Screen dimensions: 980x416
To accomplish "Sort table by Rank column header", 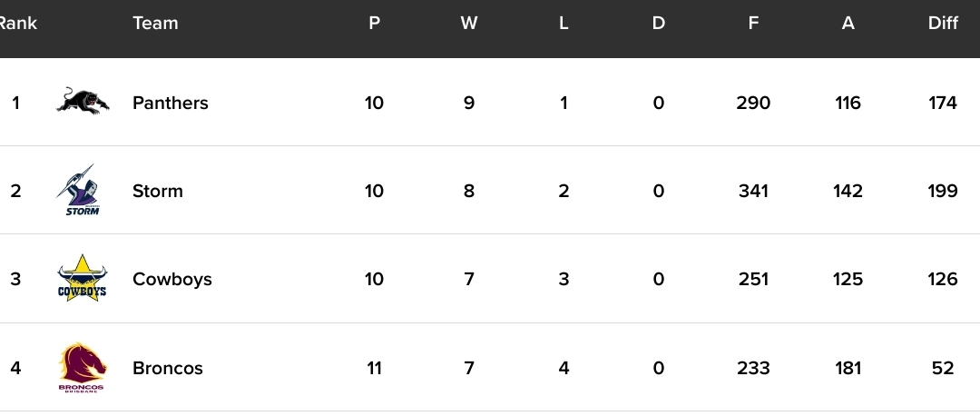I will pos(17,23).
